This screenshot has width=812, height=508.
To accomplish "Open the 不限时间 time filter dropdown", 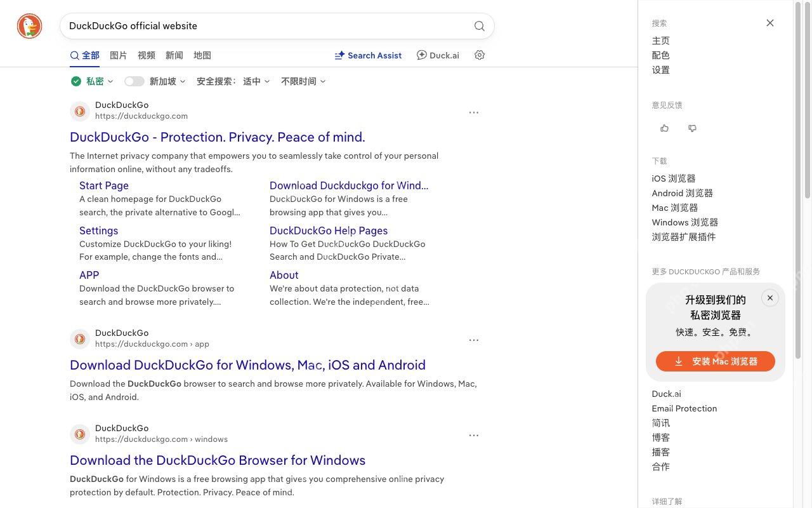I will coord(303,81).
